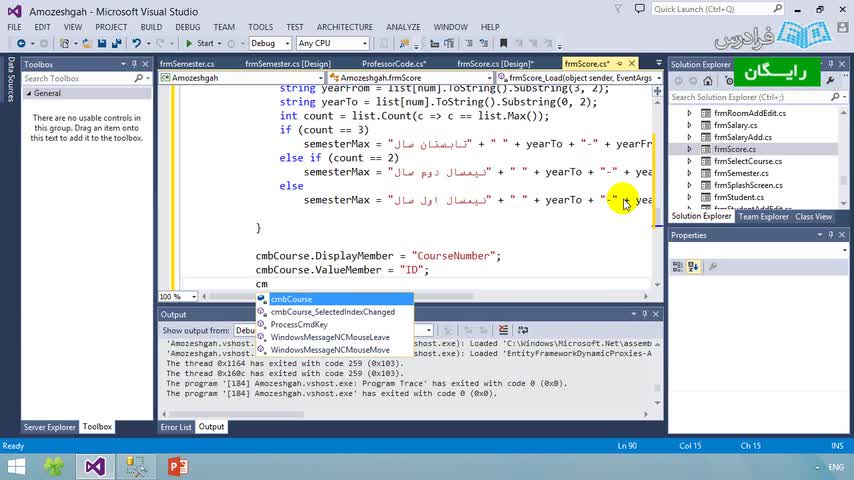Select frmSplashScreen.cs in Solution Explorer
Image resolution: width=854 pixels, height=480 pixels.
pyautogui.click(x=748, y=185)
